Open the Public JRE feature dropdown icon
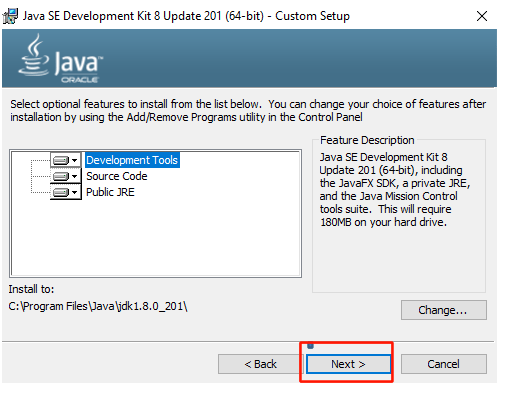The image size is (507, 395). coord(66,192)
